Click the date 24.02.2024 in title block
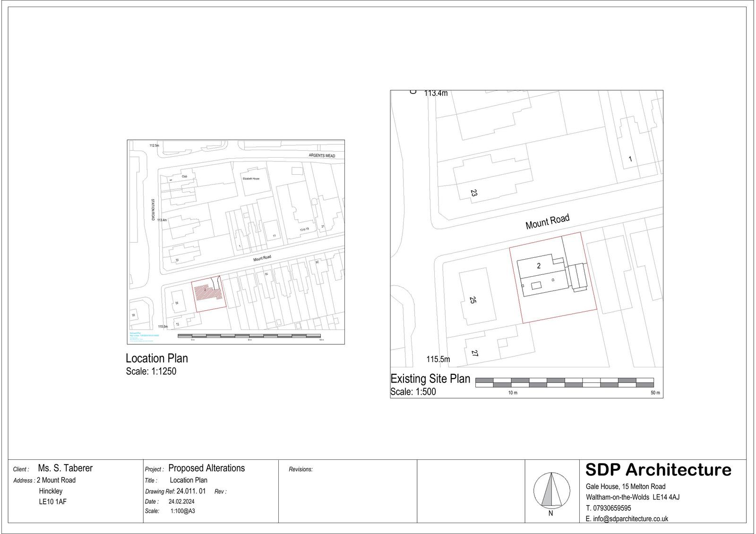Screen dimensions: 756x534 [x=181, y=501]
